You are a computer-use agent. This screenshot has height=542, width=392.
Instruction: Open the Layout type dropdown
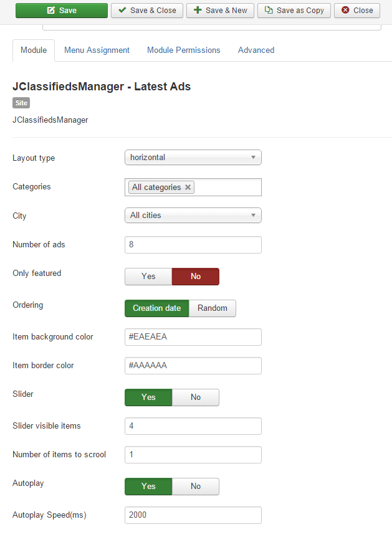[193, 158]
